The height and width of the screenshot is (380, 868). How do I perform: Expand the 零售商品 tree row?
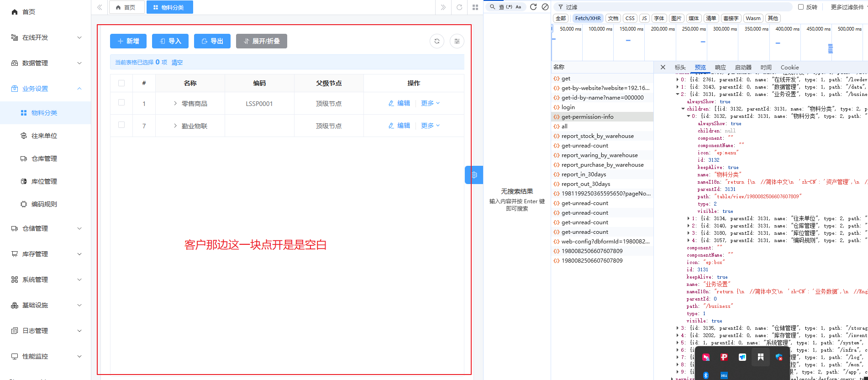(175, 104)
